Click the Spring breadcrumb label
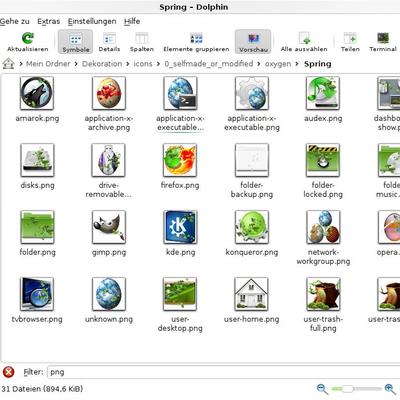The height and width of the screenshot is (400, 400). pyautogui.click(x=318, y=64)
